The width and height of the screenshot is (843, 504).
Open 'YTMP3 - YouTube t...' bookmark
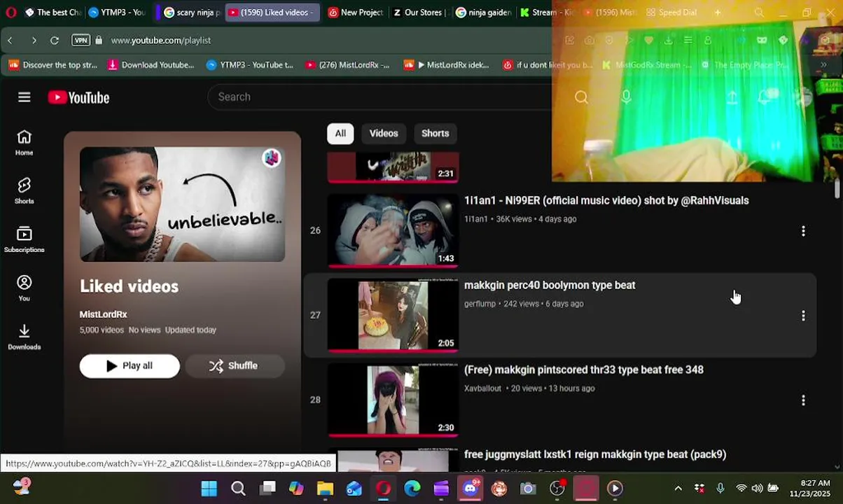[250, 65]
